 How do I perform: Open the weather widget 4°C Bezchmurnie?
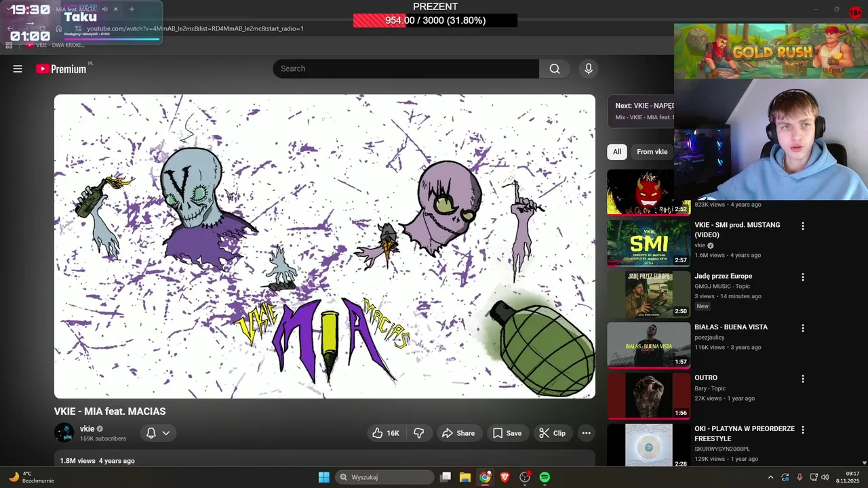tap(31, 477)
